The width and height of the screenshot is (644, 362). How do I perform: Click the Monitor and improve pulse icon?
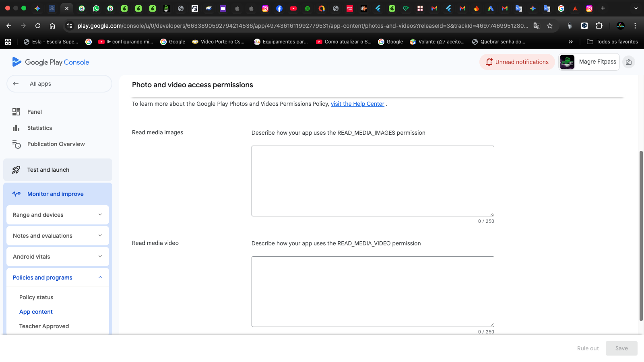pos(17,194)
